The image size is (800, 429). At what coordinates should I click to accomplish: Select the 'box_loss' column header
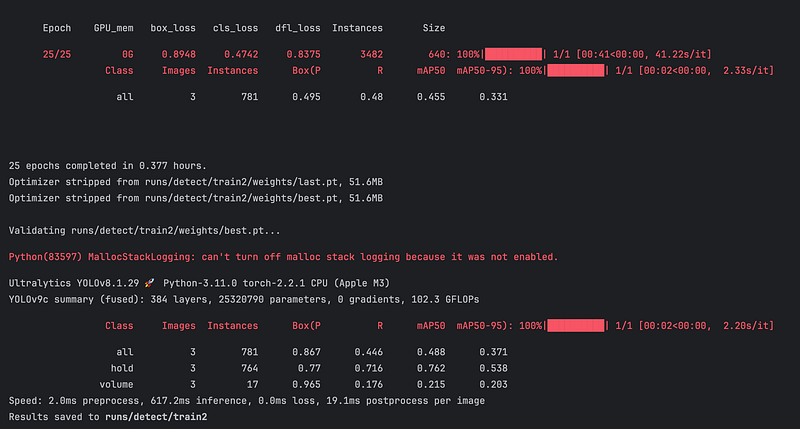(173, 28)
